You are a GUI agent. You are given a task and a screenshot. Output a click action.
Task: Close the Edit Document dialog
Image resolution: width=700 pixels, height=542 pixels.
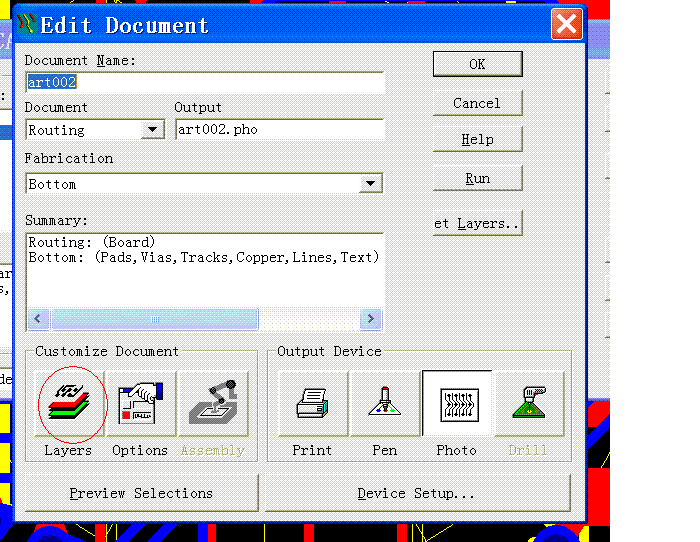(x=567, y=24)
